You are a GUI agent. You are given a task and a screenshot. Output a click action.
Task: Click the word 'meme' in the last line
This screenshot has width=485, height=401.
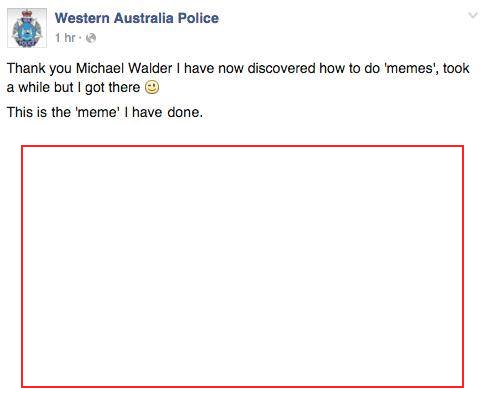[98, 112]
